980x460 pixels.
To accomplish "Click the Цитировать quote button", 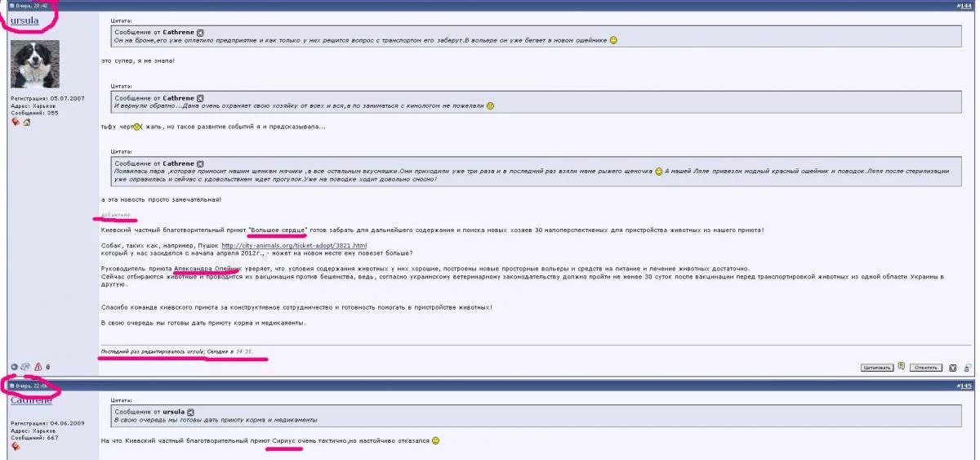I will point(876,368).
